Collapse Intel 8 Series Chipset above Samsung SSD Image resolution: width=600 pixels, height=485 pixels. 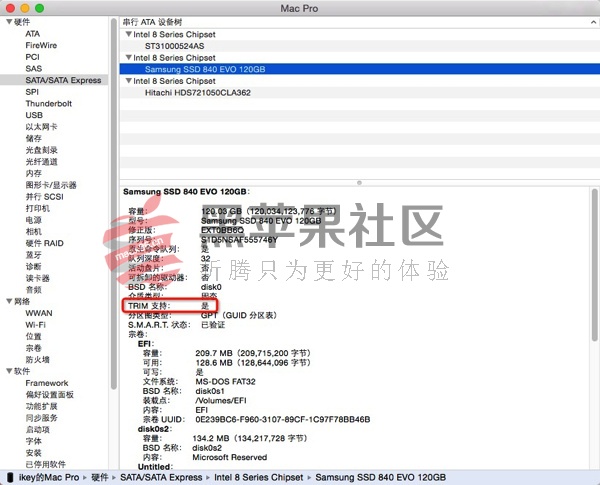point(129,58)
